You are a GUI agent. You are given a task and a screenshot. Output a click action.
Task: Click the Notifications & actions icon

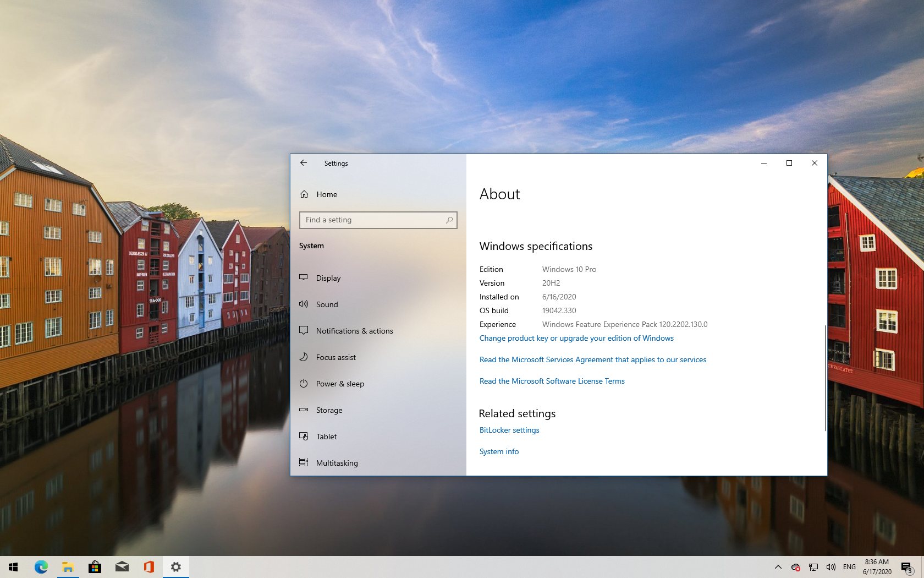304,330
